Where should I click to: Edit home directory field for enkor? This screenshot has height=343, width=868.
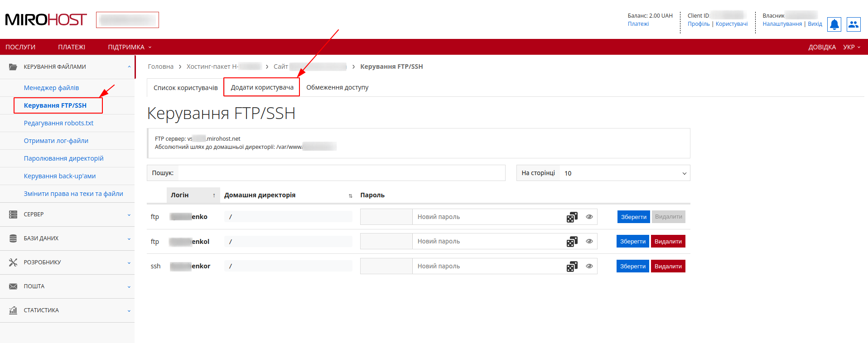[288, 266]
